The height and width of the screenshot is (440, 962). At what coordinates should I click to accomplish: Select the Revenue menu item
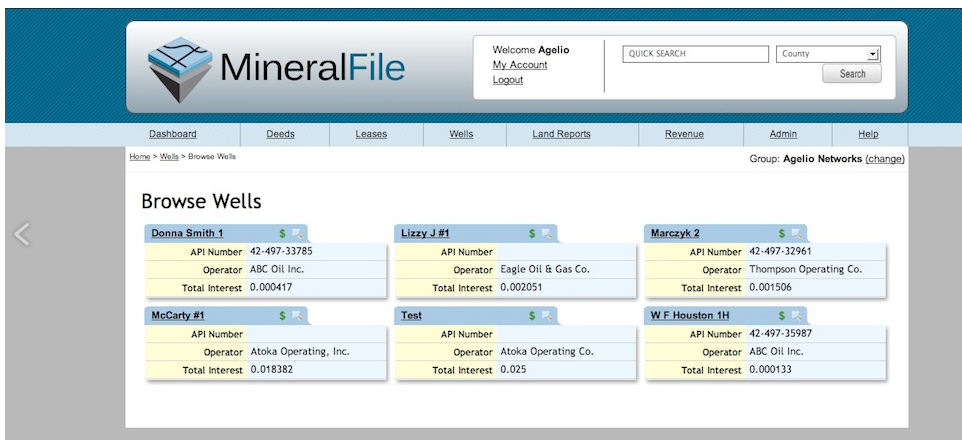click(x=684, y=134)
